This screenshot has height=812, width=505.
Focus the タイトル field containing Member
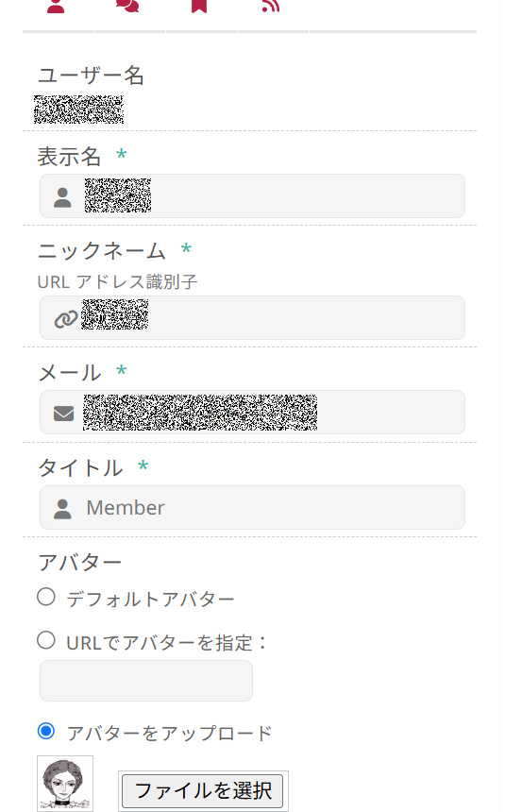252,508
